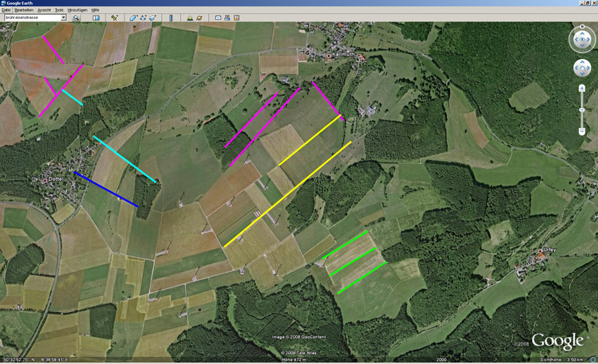Click the N north reset button

tap(582, 27)
